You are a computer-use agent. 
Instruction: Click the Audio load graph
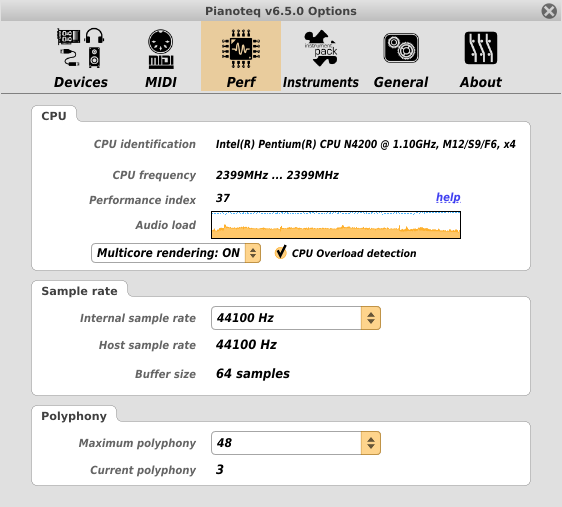(336, 225)
